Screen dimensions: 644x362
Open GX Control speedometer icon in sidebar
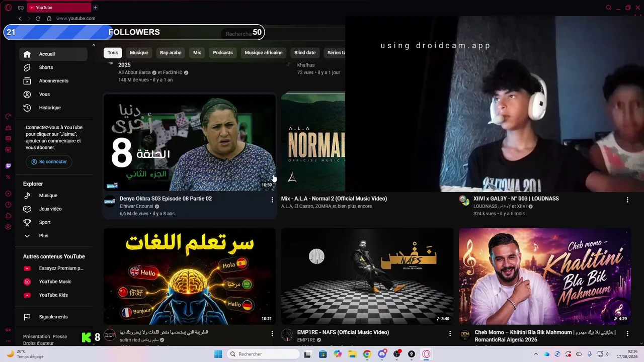8,117
